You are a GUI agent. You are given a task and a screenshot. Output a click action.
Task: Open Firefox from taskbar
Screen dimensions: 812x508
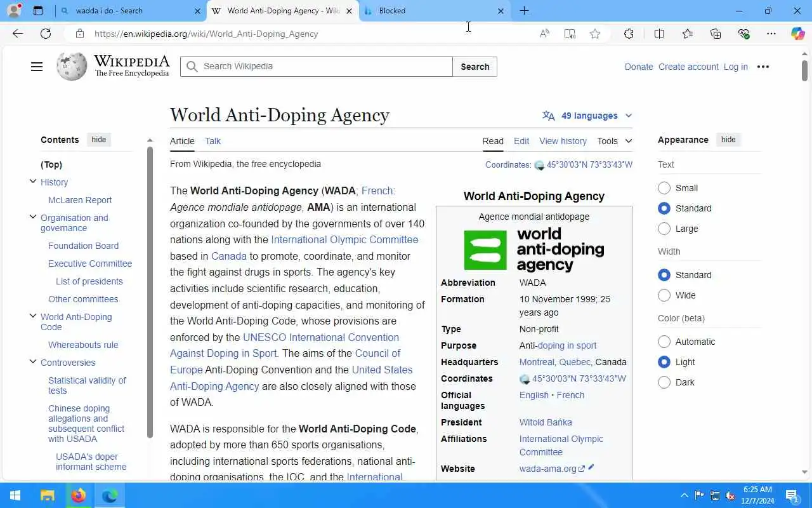click(x=79, y=495)
